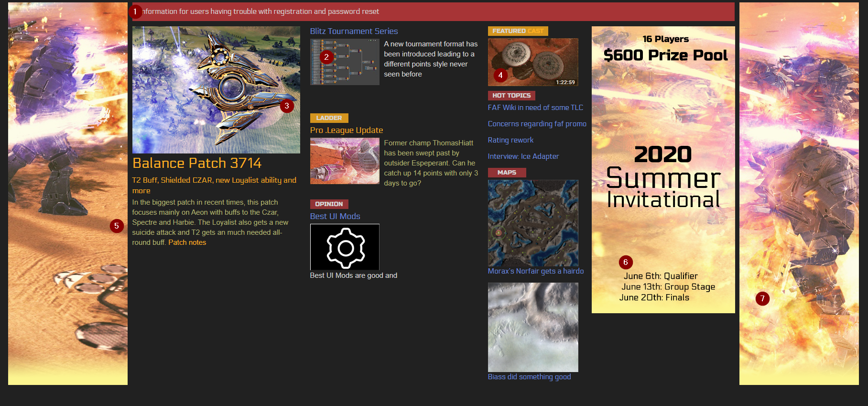Viewport: 868px width, 406px height.
Task: Open the Balance Patch 3714 hero image
Action: (x=216, y=90)
